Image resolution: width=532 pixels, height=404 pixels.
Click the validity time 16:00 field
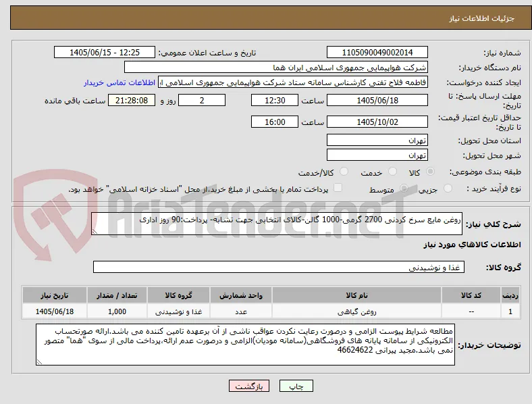click(x=275, y=122)
